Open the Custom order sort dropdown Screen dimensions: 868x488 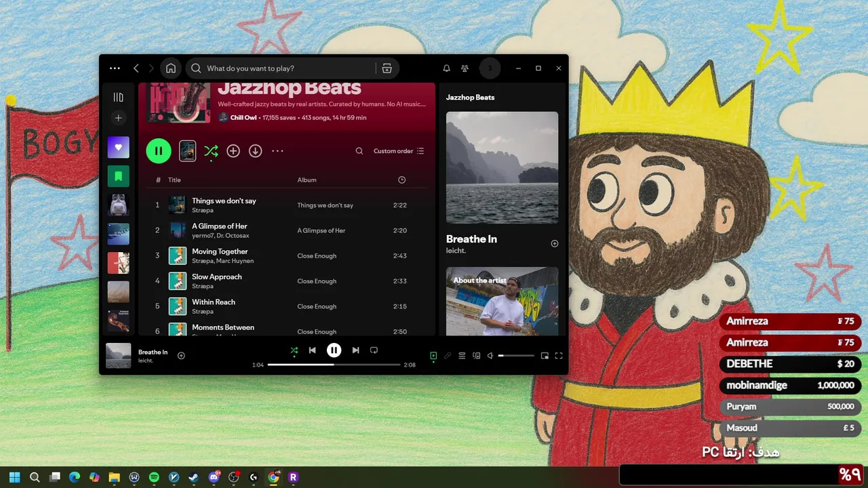tap(399, 151)
